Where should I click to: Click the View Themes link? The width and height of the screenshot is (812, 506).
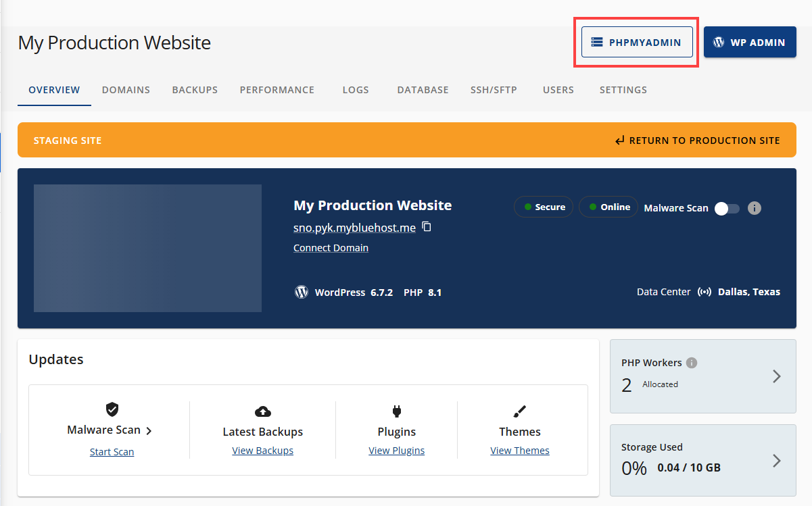pyautogui.click(x=520, y=451)
